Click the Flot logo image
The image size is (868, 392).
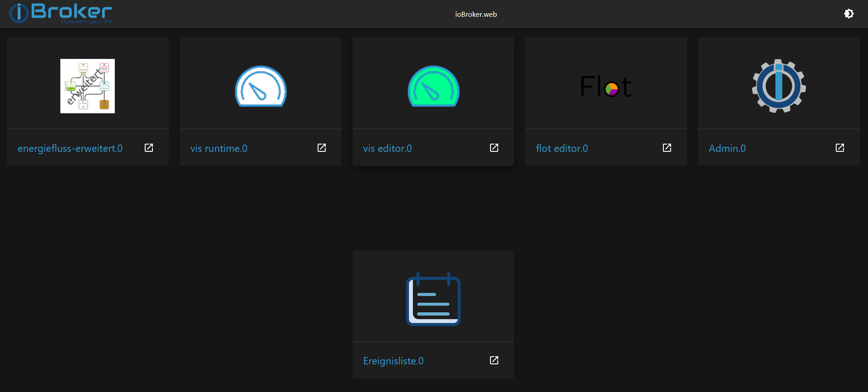(x=606, y=86)
